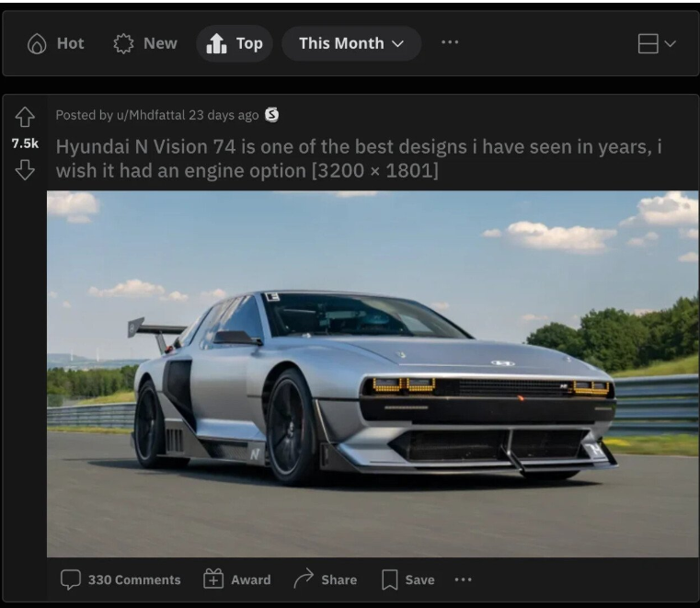Click the '23 days ago' timestamp

(224, 115)
